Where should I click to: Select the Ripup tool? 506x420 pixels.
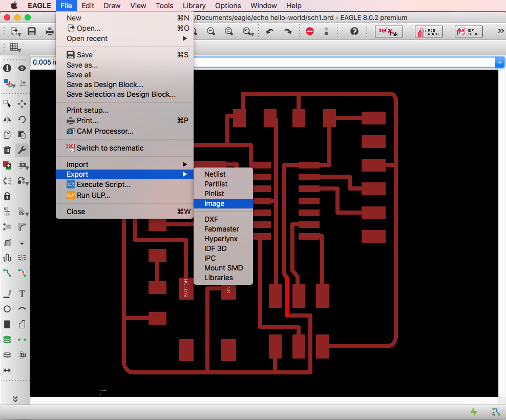click(x=22, y=273)
